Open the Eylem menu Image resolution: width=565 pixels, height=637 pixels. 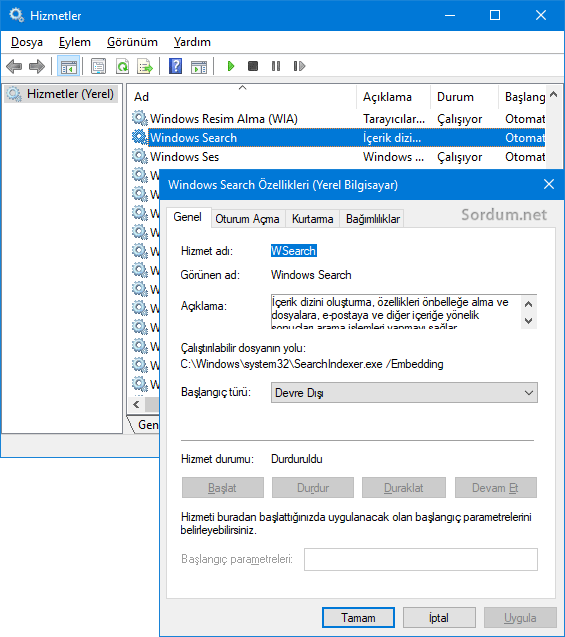point(75,42)
